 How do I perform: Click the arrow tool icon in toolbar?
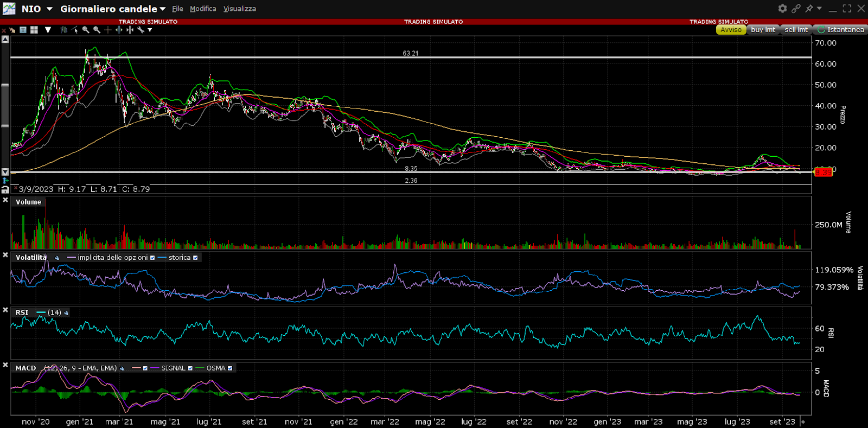click(12, 30)
